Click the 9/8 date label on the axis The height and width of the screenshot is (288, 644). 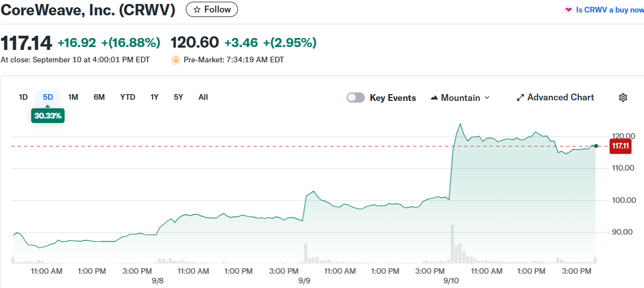click(157, 281)
